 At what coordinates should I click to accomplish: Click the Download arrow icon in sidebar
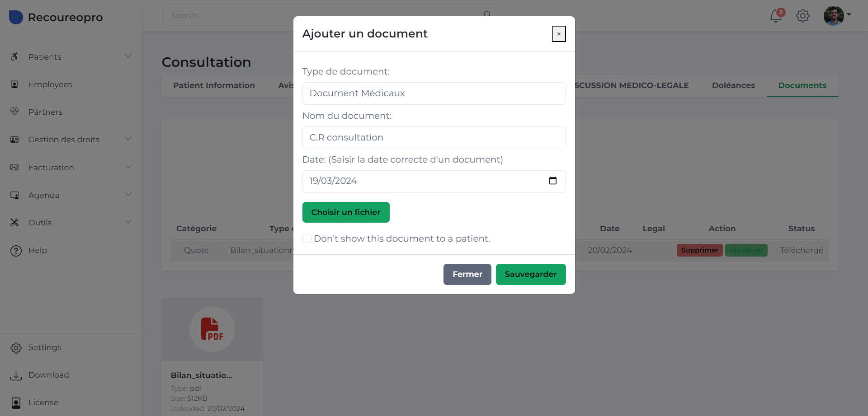(16, 375)
